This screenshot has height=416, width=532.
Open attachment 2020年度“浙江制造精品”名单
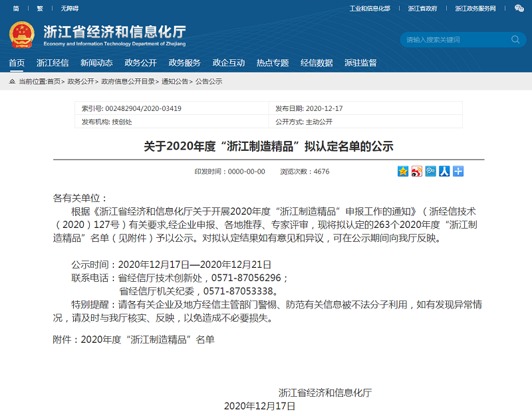148,340
